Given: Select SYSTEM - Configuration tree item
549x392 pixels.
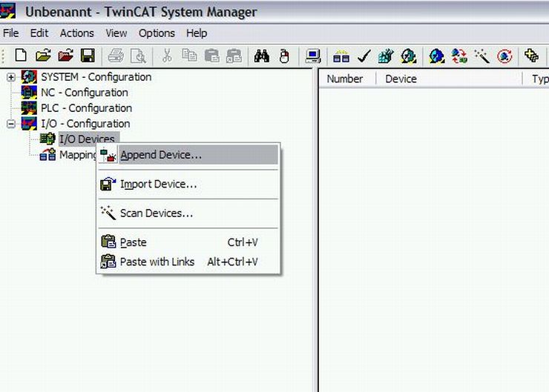Looking at the screenshot, I should pos(96,77).
